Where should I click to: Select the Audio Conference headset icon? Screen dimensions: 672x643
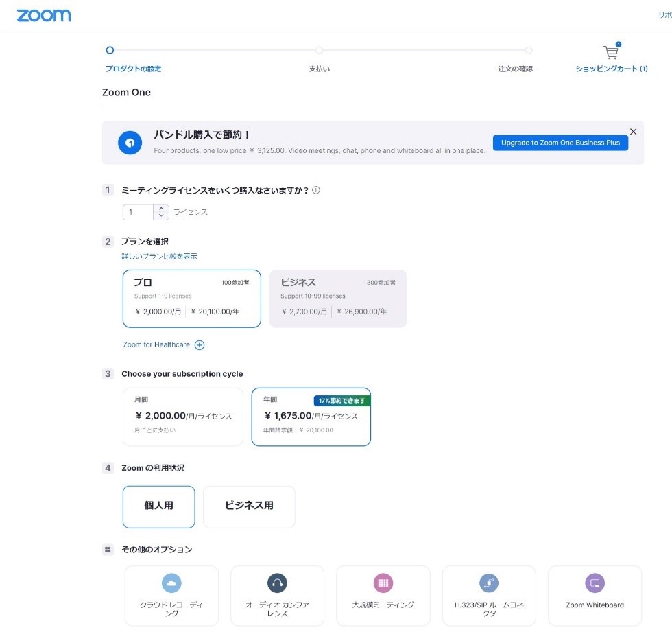point(277,583)
